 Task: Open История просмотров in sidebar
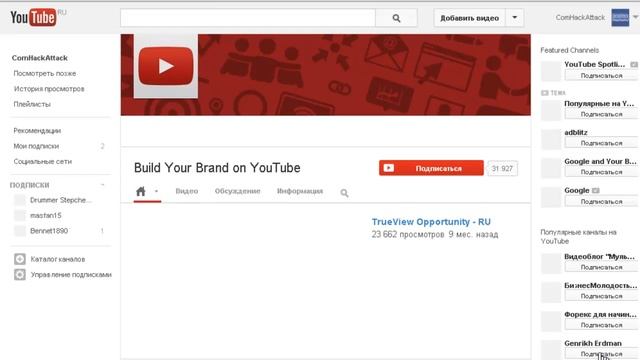[x=49, y=89]
